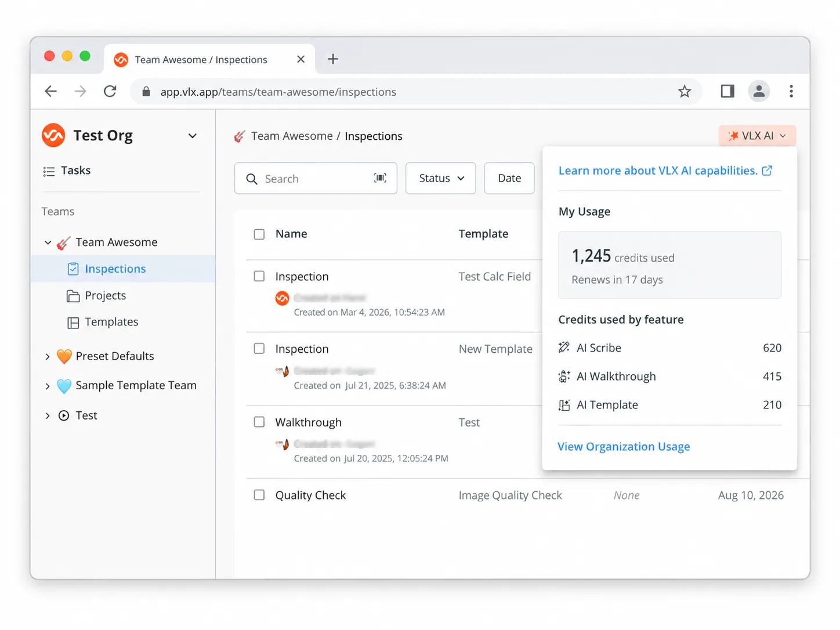Click the guitar icon in the breadcrumb
The width and height of the screenshot is (840, 630).
[240, 136]
